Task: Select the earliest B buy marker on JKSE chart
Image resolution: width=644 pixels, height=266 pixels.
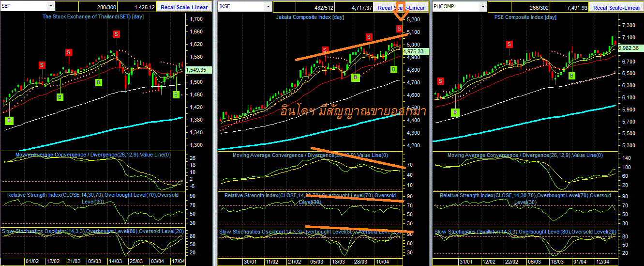Action: point(355,77)
